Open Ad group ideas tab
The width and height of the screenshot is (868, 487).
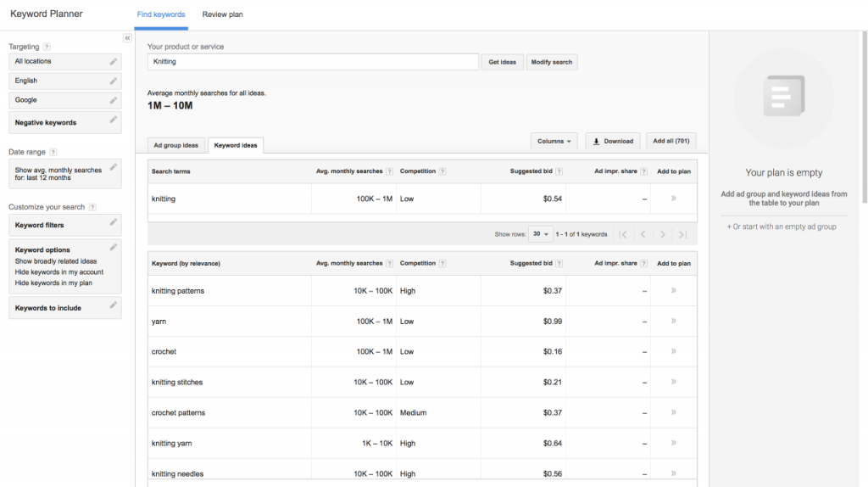[x=176, y=145]
